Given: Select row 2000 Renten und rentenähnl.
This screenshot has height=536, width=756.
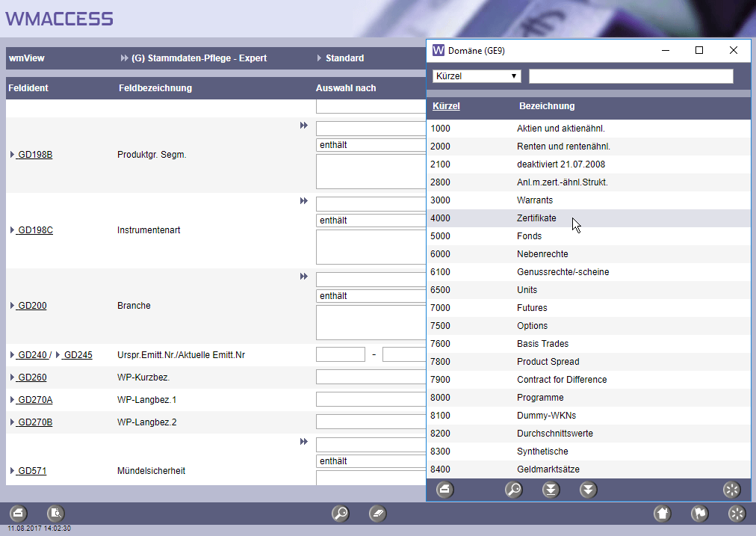Looking at the screenshot, I should coord(589,147).
